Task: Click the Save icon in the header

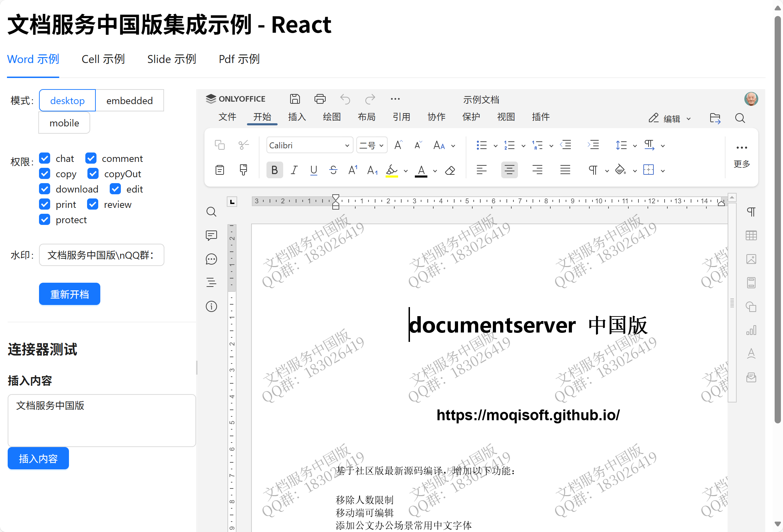Action: click(x=295, y=99)
